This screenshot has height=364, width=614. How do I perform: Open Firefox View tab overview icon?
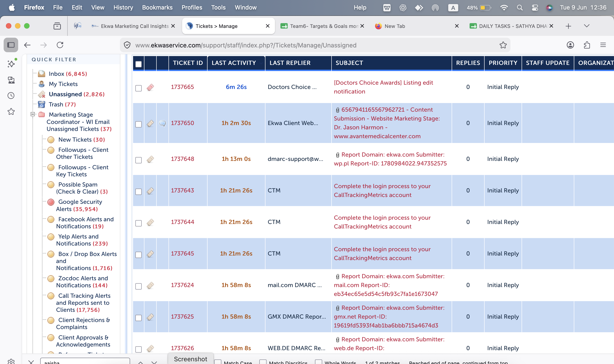pos(57,26)
